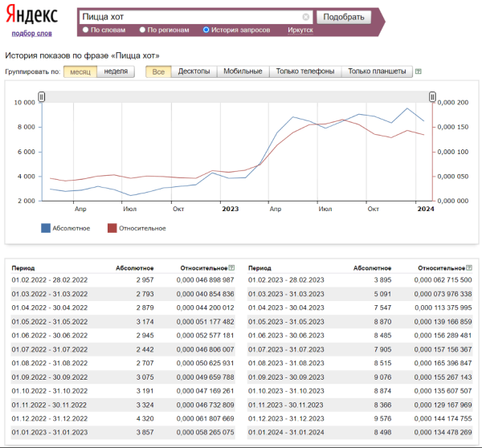Show data for Все devices
This screenshot has height=448, width=482.
(x=158, y=71)
